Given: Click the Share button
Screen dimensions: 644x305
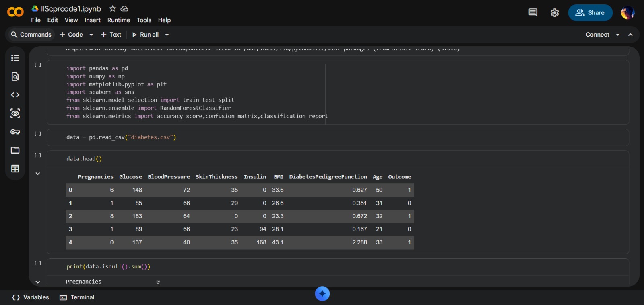Looking at the screenshot, I should [x=590, y=13].
